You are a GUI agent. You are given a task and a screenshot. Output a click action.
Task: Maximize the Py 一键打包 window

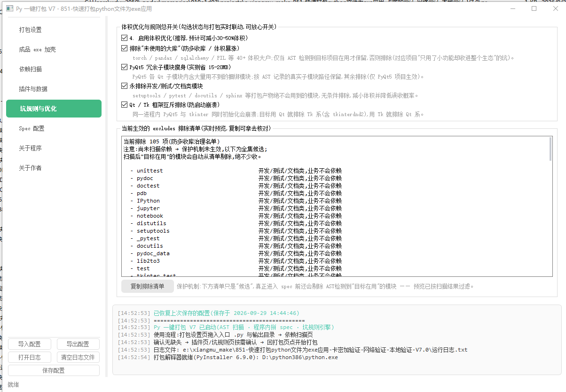point(534,8)
